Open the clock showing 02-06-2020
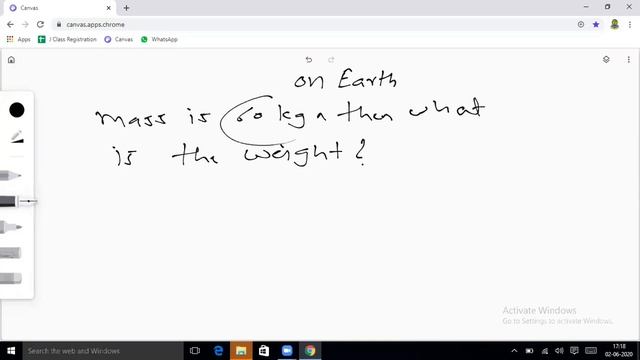640x360 pixels. (x=619, y=351)
